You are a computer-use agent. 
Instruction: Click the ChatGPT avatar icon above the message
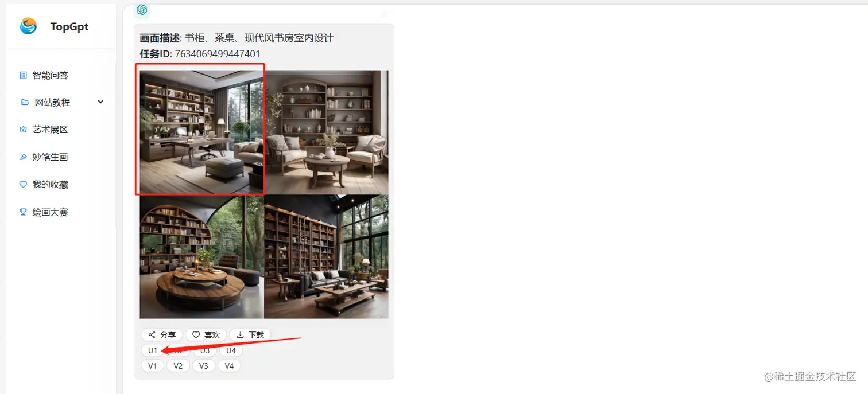[142, 9]
